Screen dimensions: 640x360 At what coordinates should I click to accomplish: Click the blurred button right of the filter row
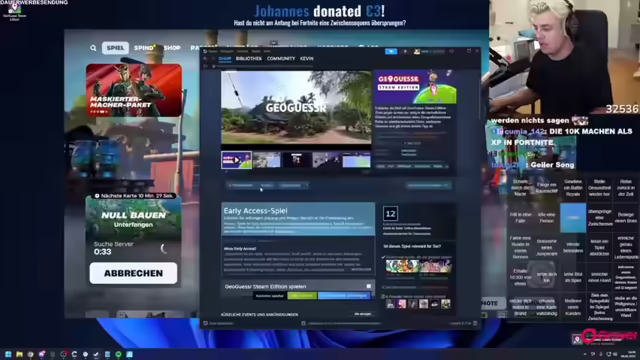(429, 185)
